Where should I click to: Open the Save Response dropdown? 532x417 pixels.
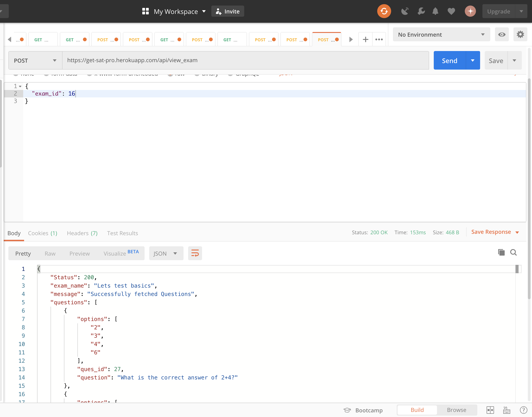[x=495, y=232]
